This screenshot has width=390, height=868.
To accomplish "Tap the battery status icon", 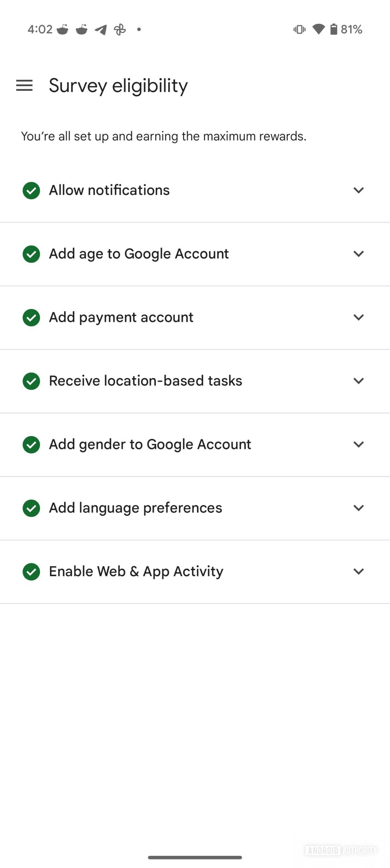I will pyautogui.click(x=334, y=29).
